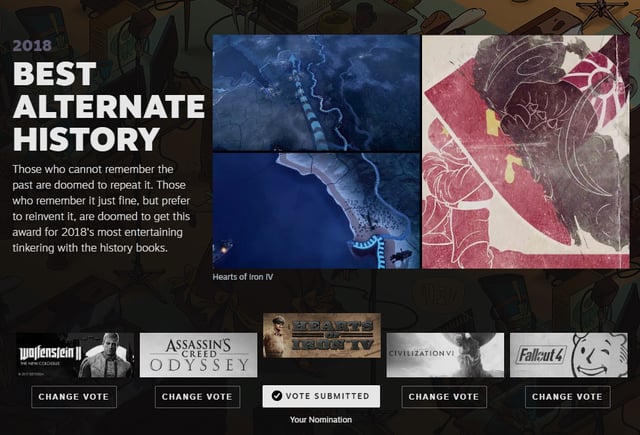This screenshot has width=640, height=435.
Task: Click the Wolfenstein II game banner
Action: [75, 355]
